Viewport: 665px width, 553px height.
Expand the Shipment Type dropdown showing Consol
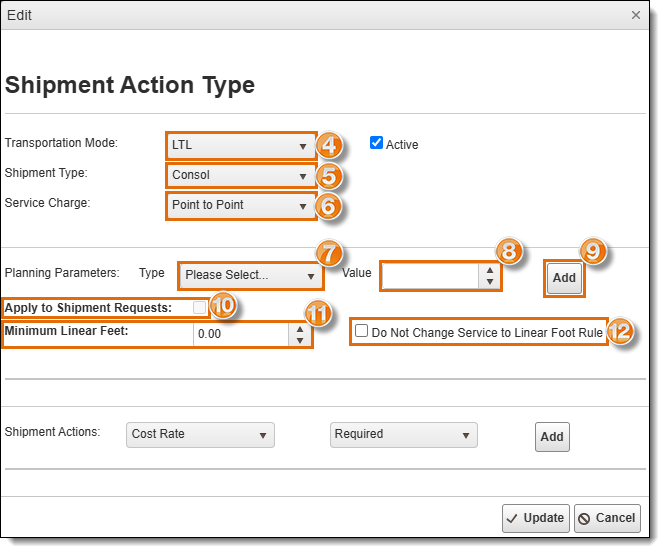click(x=241, y=176)
